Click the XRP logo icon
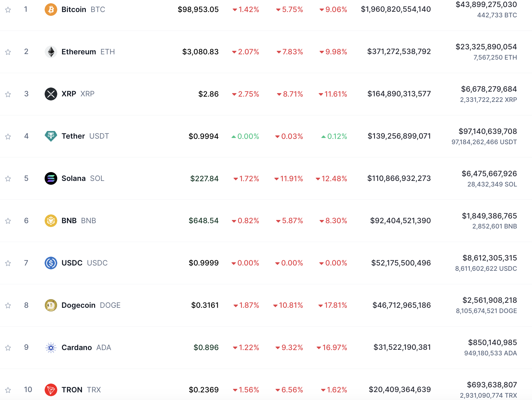 tap(51, 94)
